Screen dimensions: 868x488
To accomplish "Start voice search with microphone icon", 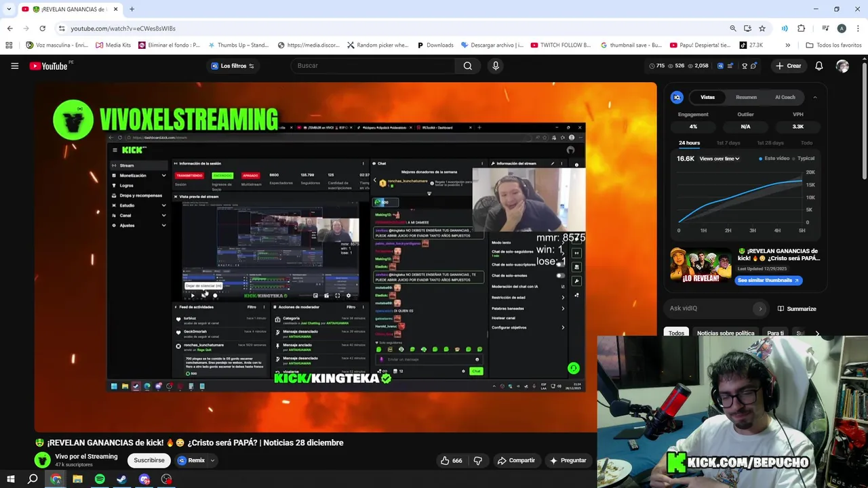I will 496,66.
